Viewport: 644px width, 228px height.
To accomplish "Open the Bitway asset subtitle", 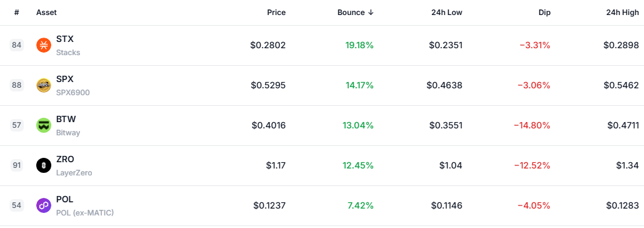I will 68,133.
